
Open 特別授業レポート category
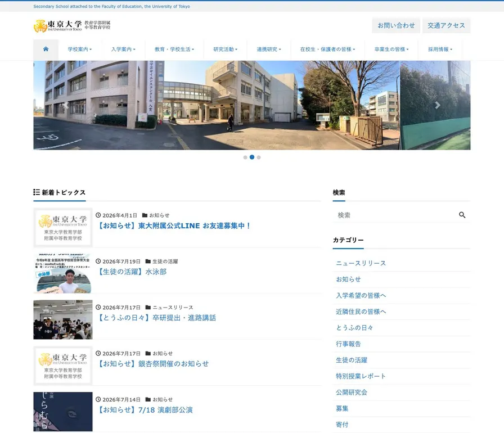361,376
